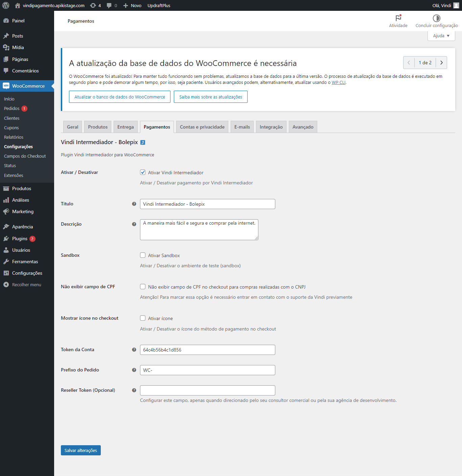The image size is (462, 476).
Task: Click the Prefixo do Pedido field
Action: tap(208, 370)
